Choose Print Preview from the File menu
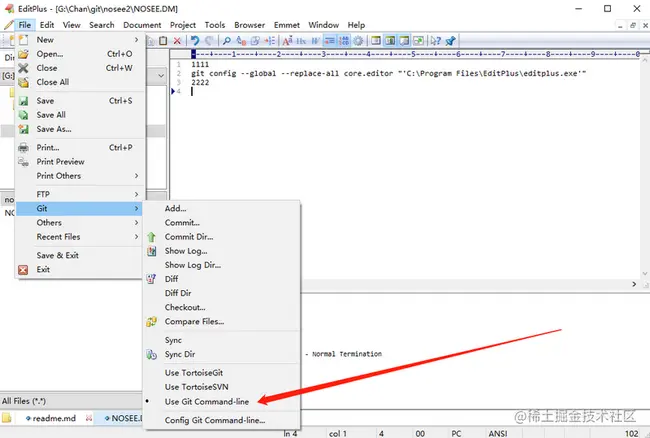 79,162
